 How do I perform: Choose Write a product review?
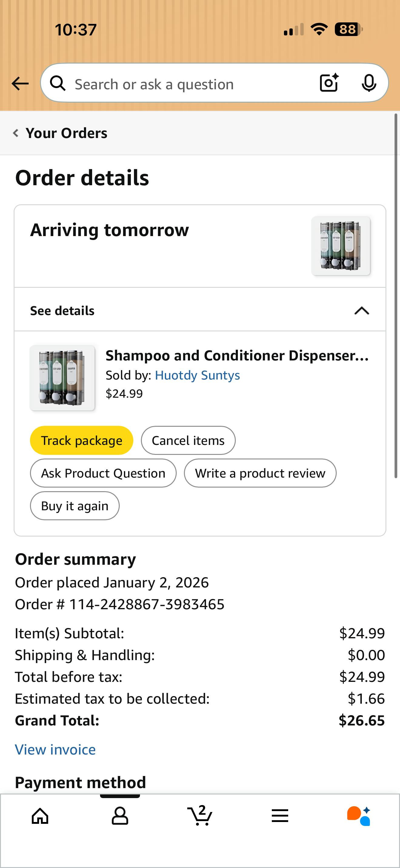(x=260, y=473)
